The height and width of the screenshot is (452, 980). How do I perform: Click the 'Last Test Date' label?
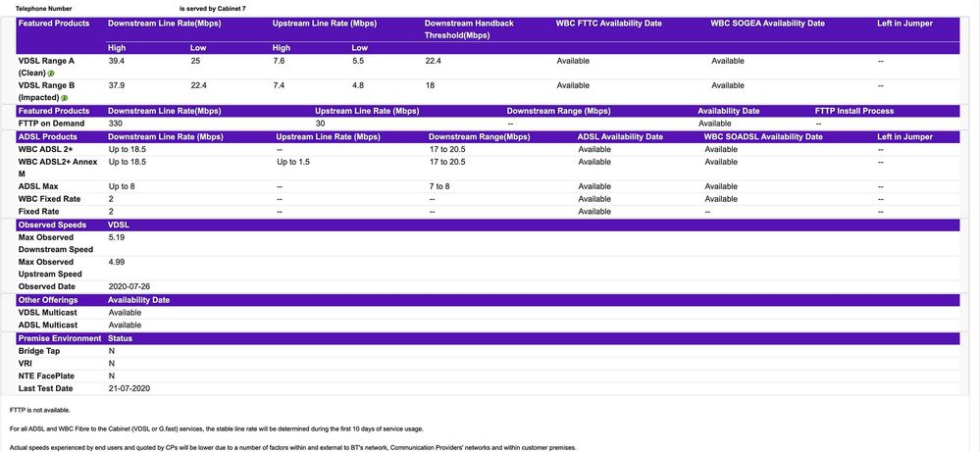[x=46, y=388]
